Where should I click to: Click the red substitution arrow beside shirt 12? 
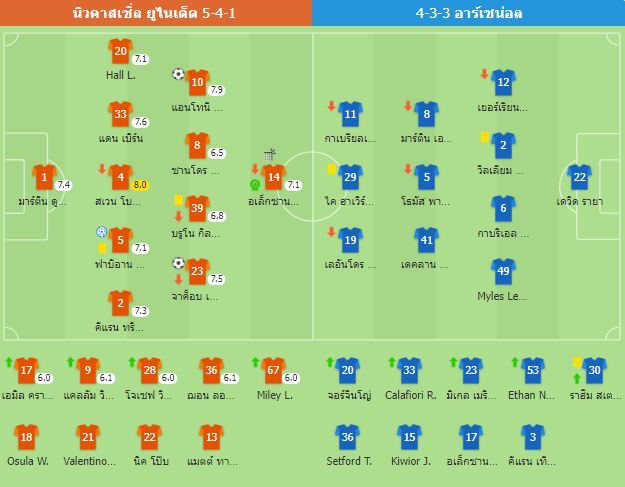tap(484, 74)
